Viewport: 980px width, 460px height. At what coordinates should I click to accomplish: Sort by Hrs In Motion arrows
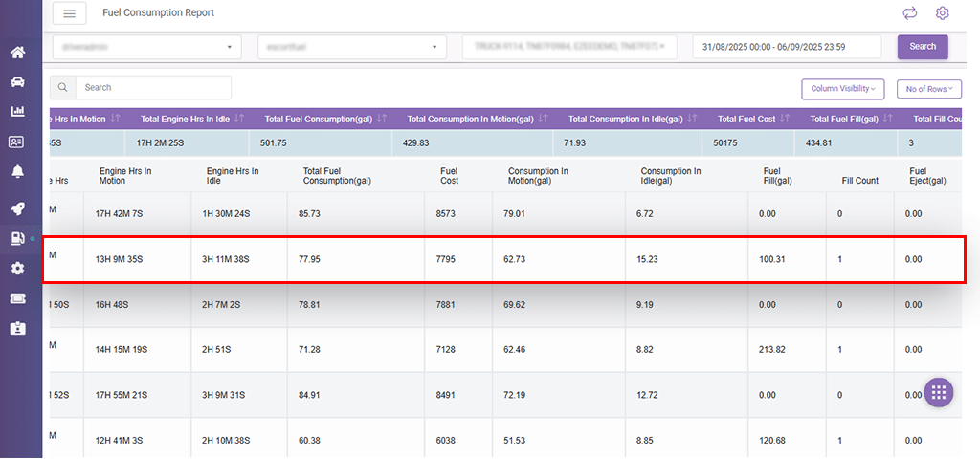point(115,118)
